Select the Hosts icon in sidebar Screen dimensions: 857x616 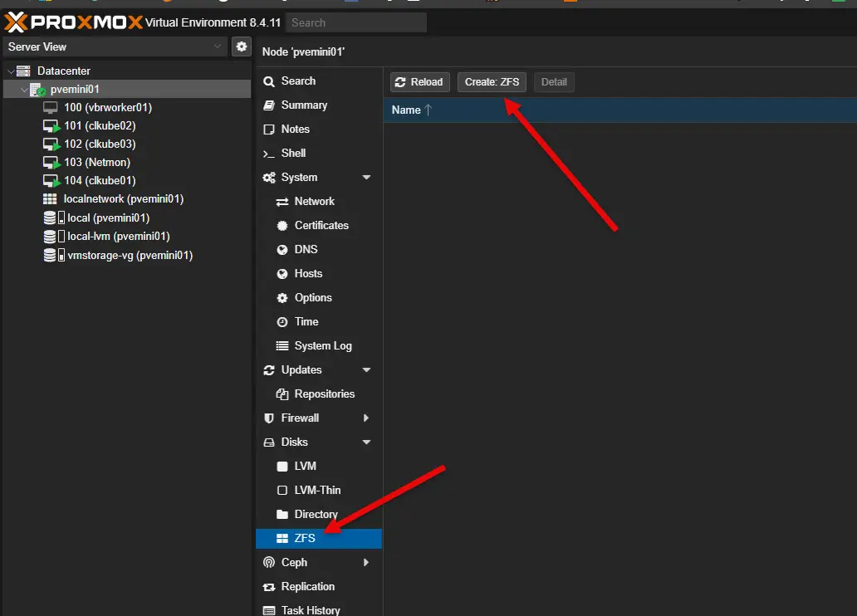tap(283, 273)
